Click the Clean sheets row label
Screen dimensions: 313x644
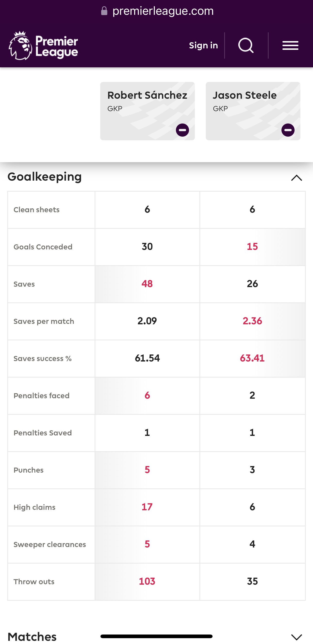(x=36, y=210)
